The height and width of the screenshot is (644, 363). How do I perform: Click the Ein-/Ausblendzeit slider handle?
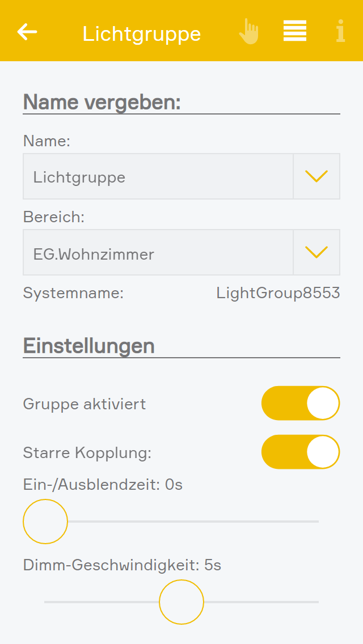coord(45,522)
